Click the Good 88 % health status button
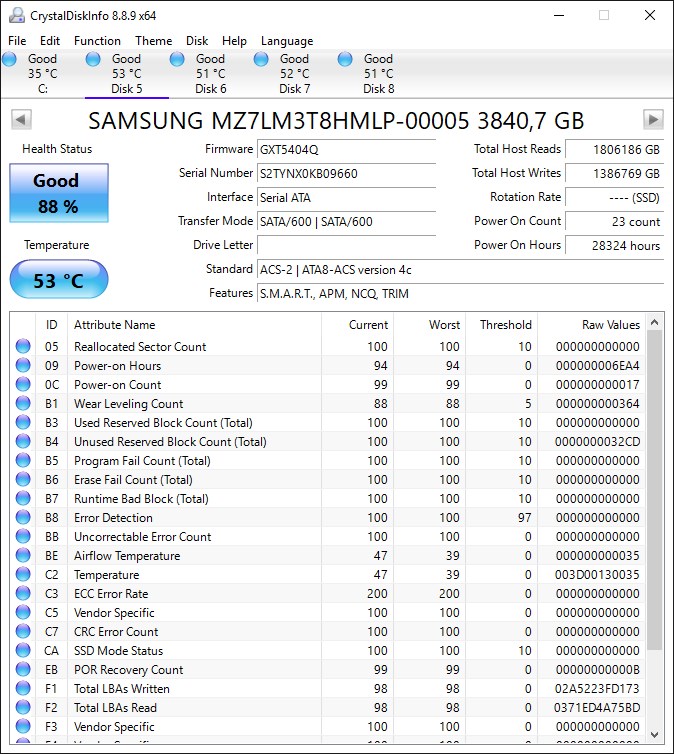The height and width of the screenshot is (754, 674). pyautogui.click(x=59, y=193)
